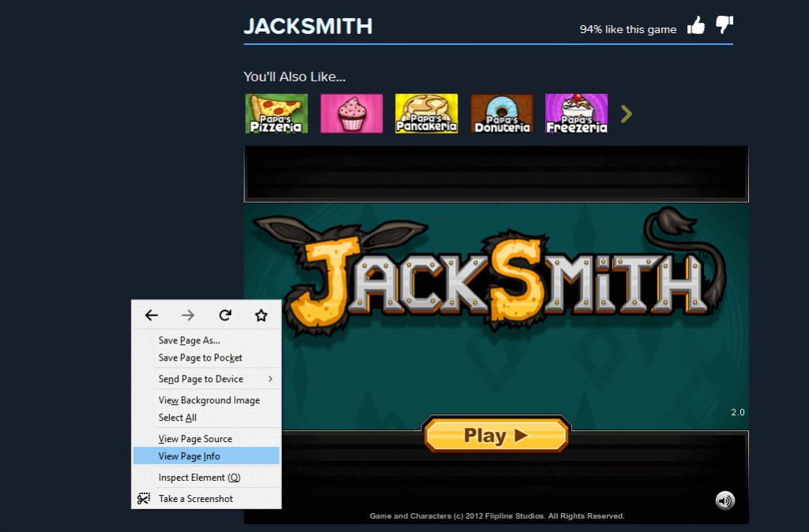
Task: Click the thumbs up like icon
Action: pyautogui.click(x=696, y=24)
